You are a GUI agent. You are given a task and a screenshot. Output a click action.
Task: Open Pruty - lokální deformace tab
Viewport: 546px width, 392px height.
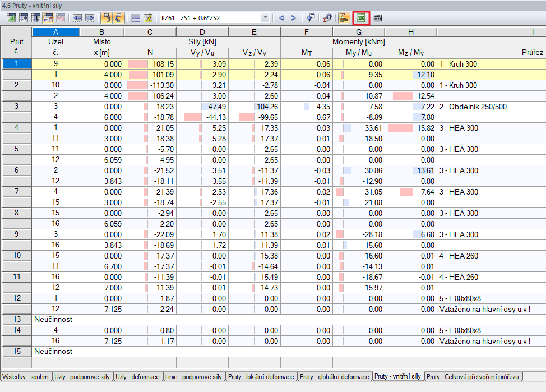click(261, 377)
